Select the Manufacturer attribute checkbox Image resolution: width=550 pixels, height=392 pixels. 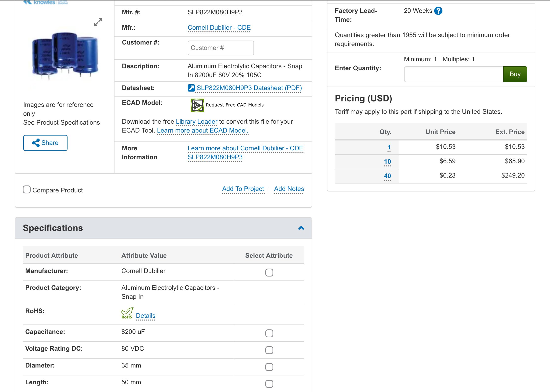(269, 273)
